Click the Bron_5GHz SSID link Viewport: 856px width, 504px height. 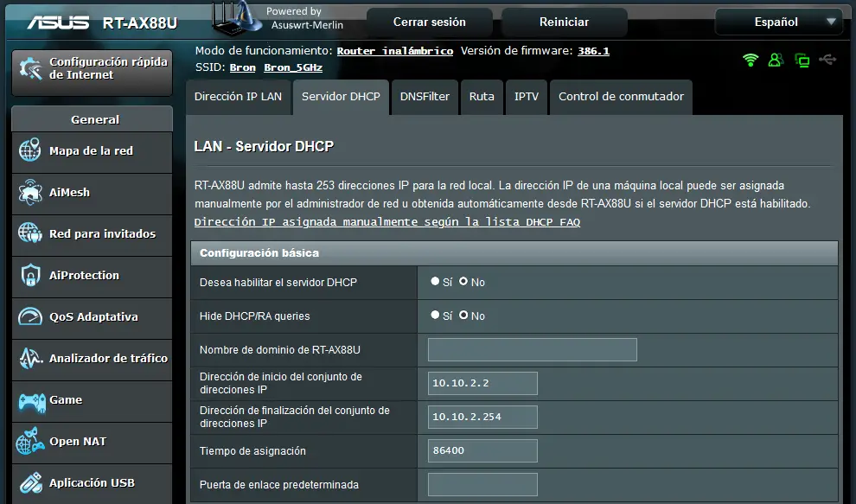293,67
